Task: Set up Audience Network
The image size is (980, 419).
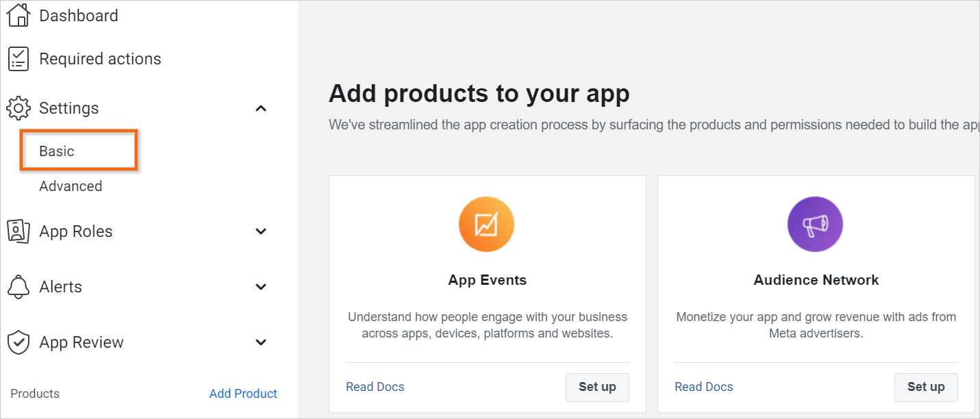Action: click(926, 387)
